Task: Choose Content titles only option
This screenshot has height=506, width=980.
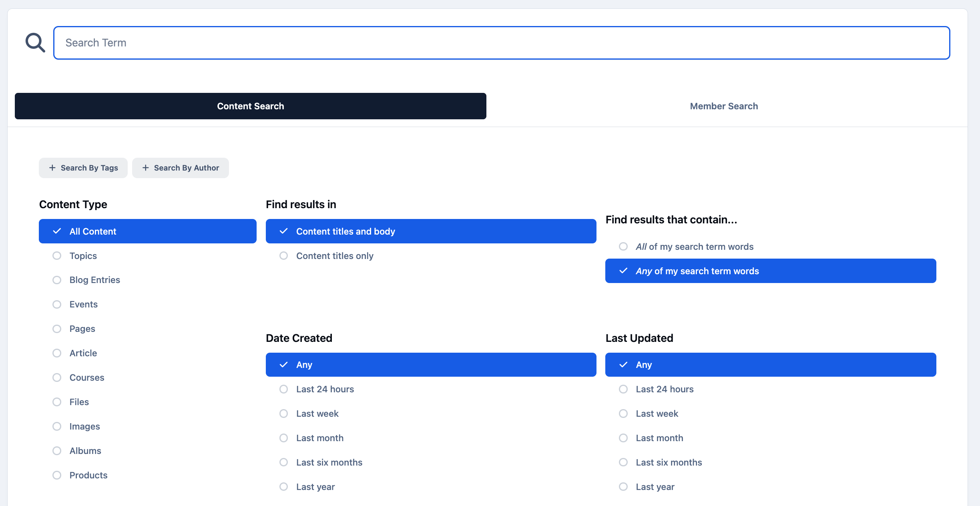Action: 431,256
